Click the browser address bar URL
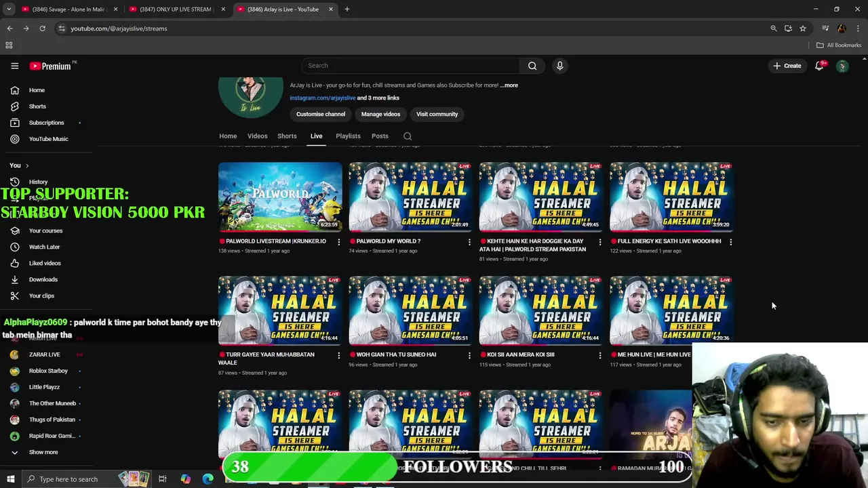 (119, 28)
